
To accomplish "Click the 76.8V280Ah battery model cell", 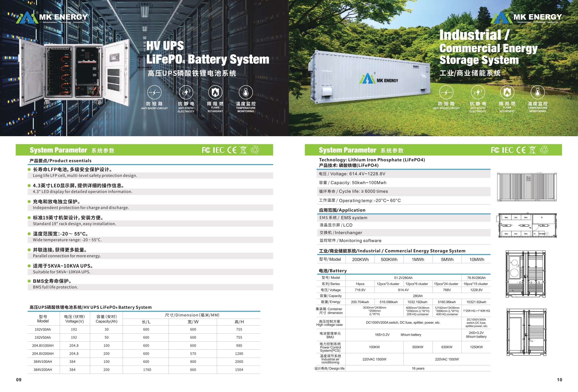I will click(476, 278).
